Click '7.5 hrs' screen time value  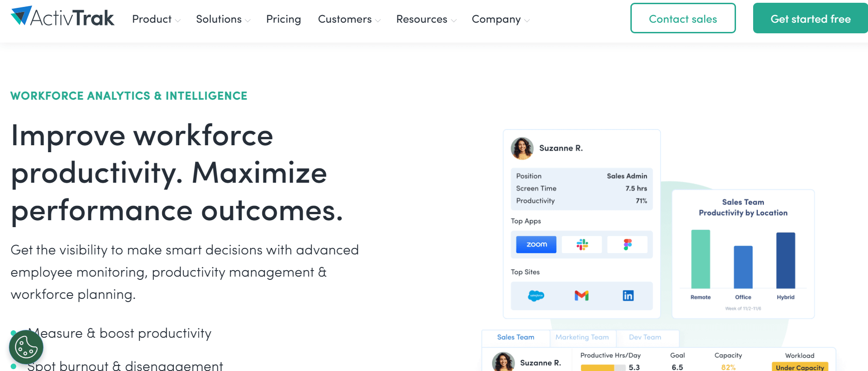coord(636,188)
